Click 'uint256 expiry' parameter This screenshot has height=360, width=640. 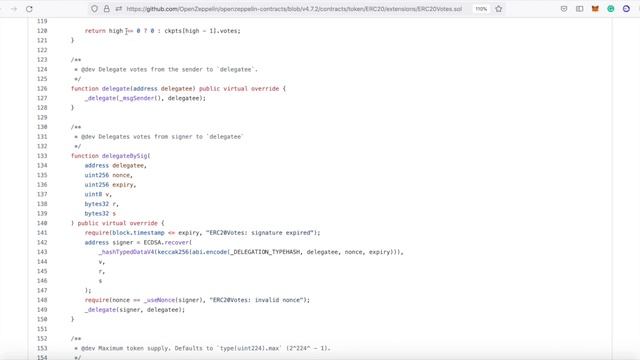[109, 185]
